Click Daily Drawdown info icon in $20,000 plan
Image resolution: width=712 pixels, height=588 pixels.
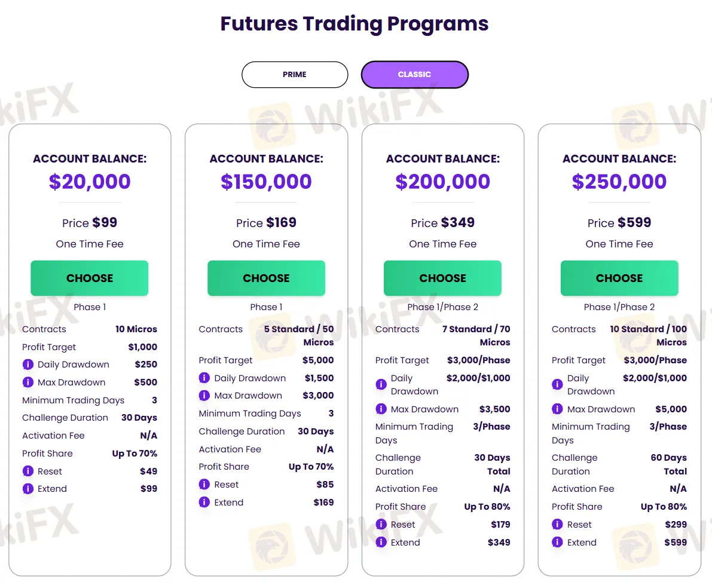pyautogui.click(x=27, y=365)
